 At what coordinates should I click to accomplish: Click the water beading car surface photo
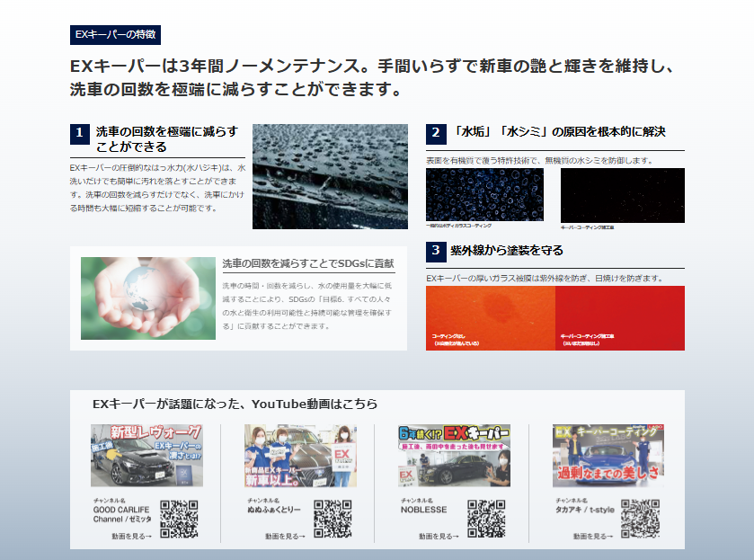pyautogui.click(x=330, y=176)
